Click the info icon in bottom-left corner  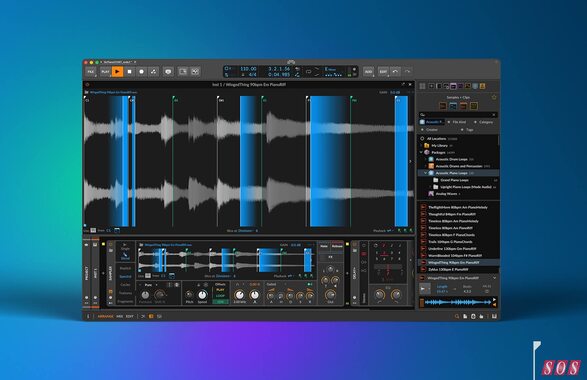tap(88, 316)
